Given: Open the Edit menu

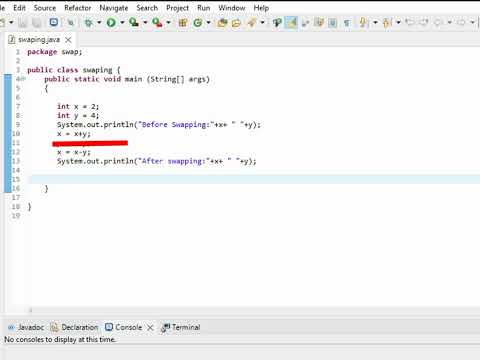Looking at the screenshot, I should coord(19,8).
